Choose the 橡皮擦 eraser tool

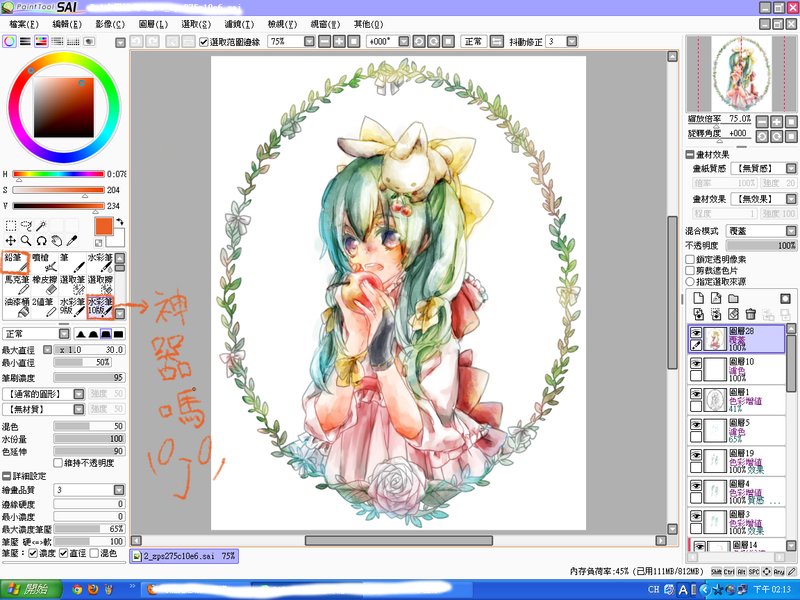click(44, 285)
